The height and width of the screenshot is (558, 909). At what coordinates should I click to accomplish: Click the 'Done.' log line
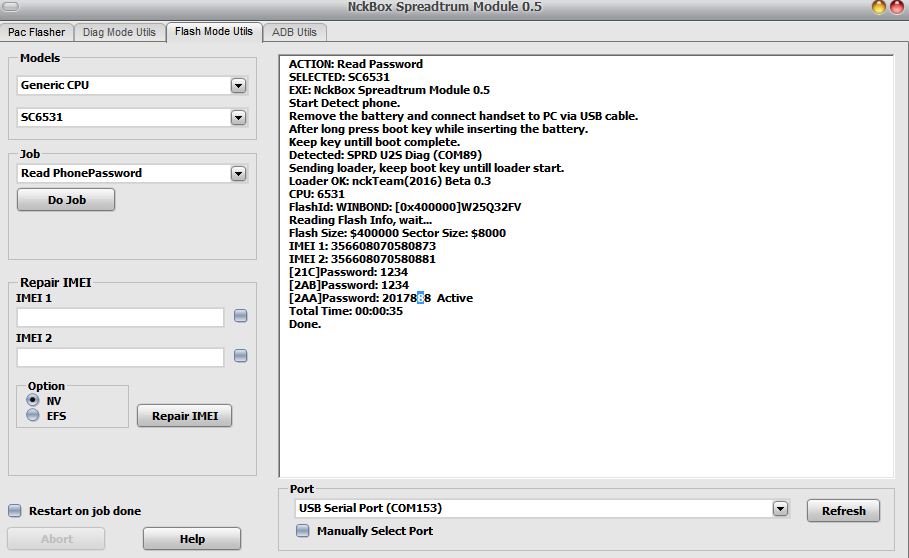click(x=305, y=324)
